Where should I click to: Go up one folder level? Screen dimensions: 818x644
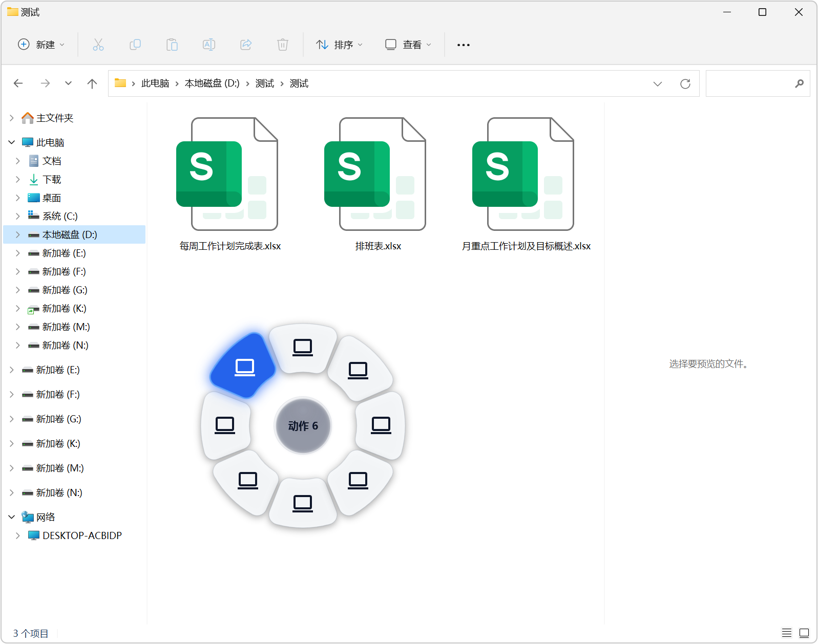pos(92,83)
